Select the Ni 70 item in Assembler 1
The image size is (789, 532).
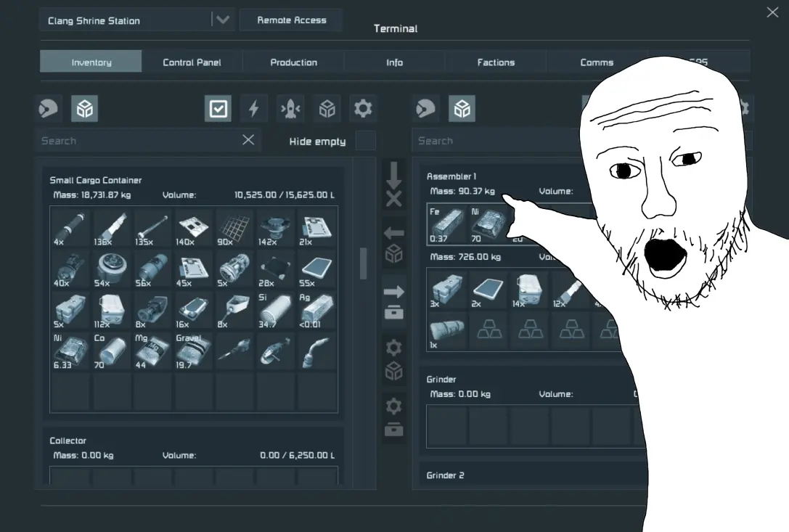tap(488, 224)
